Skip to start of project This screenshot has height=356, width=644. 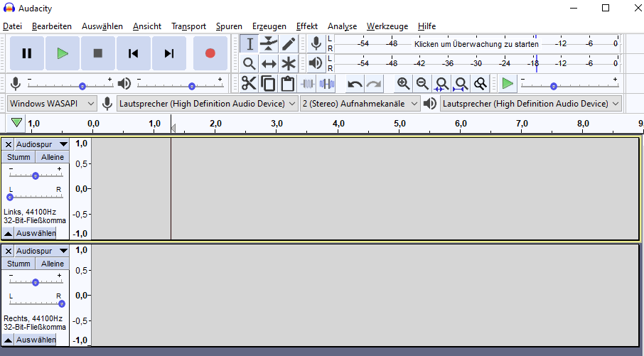134,53
